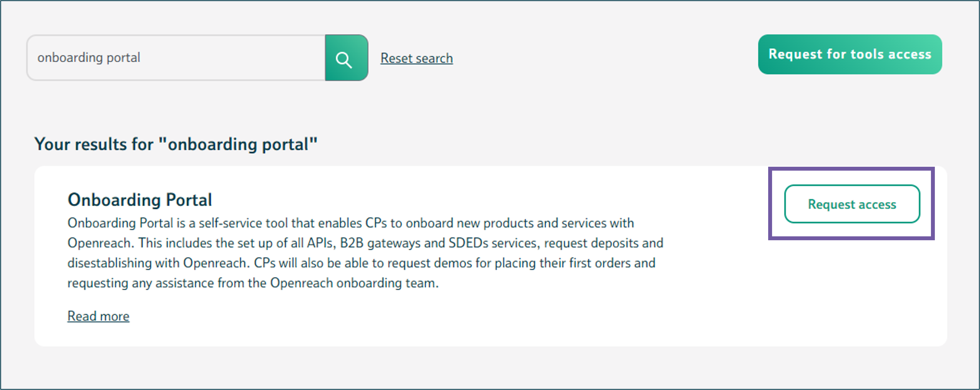Image resolution: width=980 pixels, height=390 pixels.
Task: Click the magnifying glass search icon
Action: (x=344, y=60)
